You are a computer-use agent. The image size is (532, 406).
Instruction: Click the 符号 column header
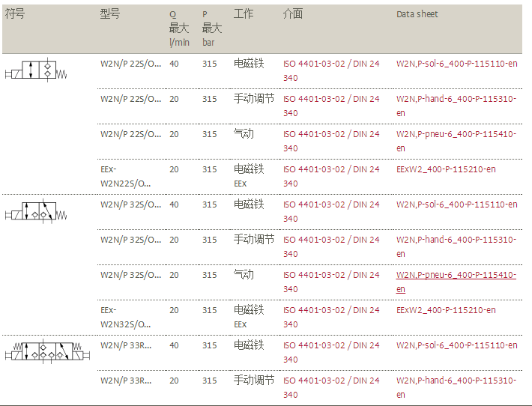click(x=14, y=13)
